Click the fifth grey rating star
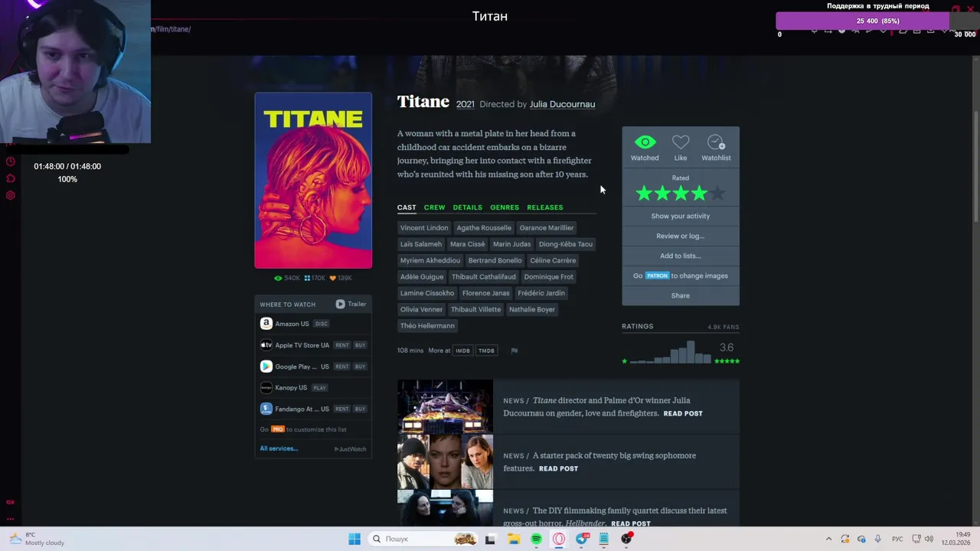 tap(717, 194)
